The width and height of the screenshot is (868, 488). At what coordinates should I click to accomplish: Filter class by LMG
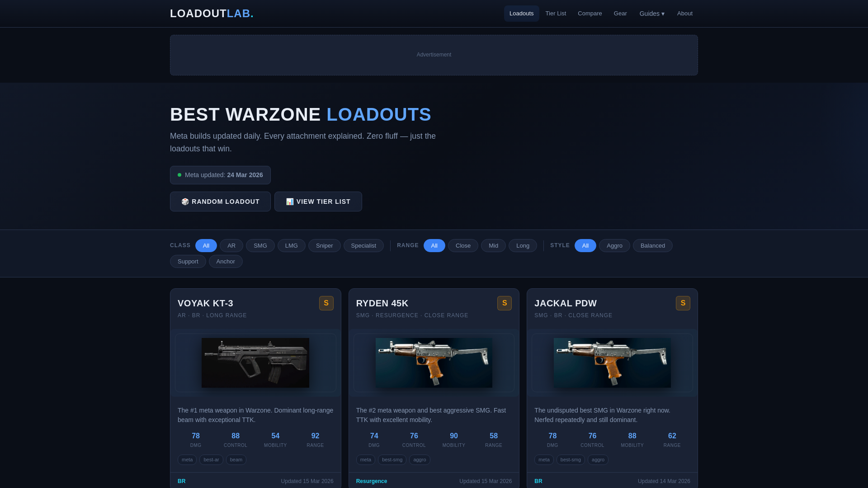pos(292,246)
